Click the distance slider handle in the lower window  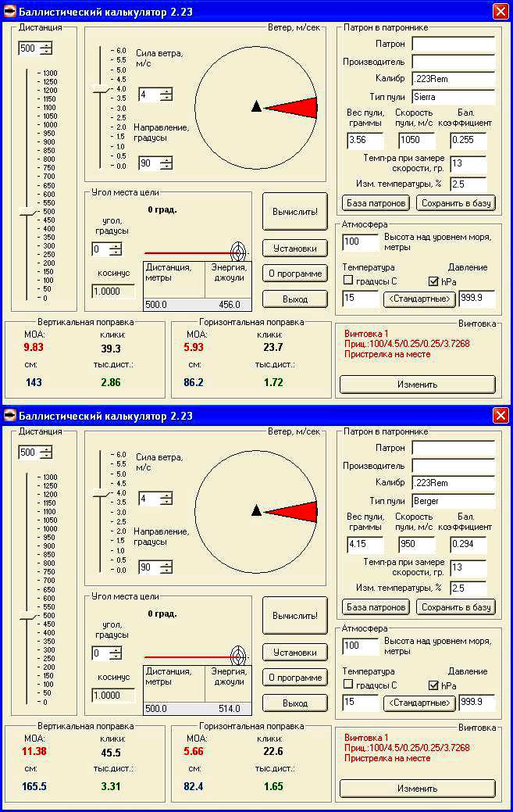coord(28,616)
